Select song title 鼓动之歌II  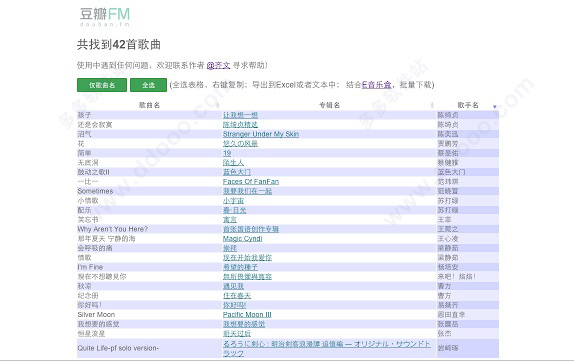coord(93,172)
